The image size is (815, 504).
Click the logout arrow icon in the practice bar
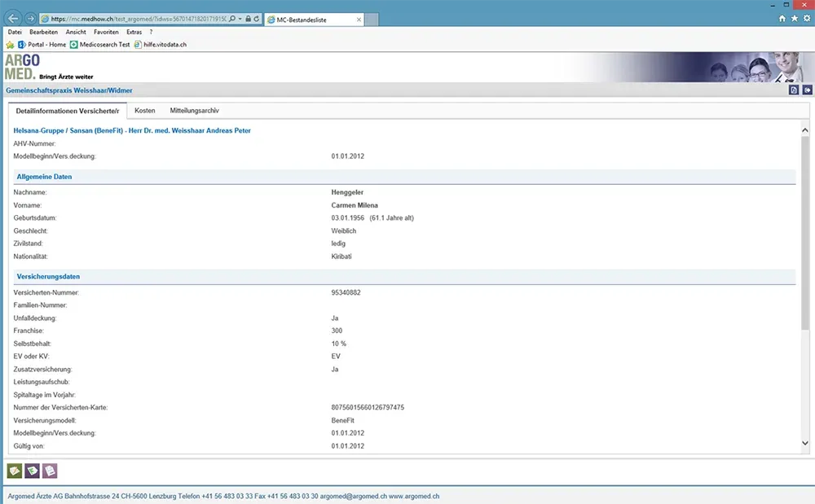tap(807, 90)
